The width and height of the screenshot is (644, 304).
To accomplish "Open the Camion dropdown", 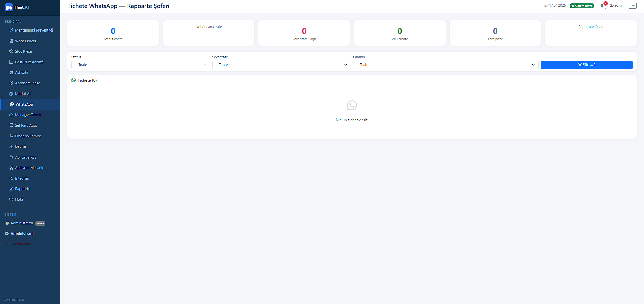I will click(446, 65).
